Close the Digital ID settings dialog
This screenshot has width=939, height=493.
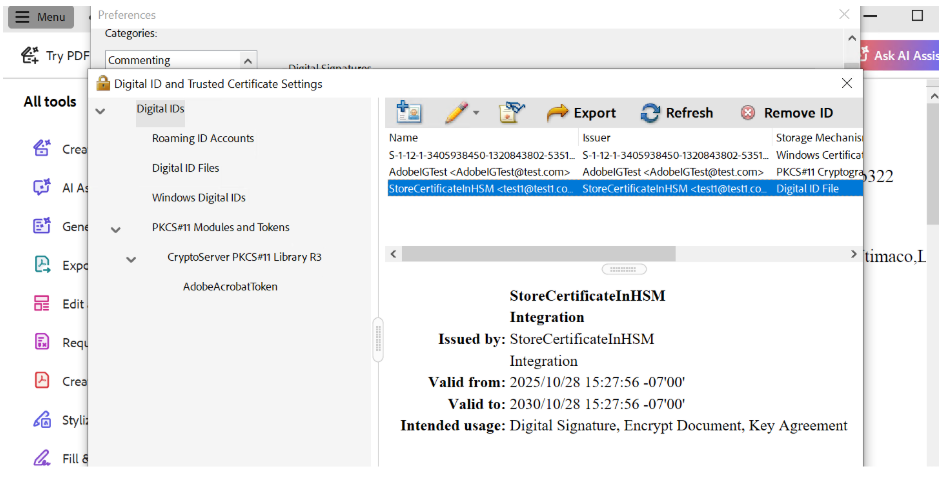coord(847,83)
